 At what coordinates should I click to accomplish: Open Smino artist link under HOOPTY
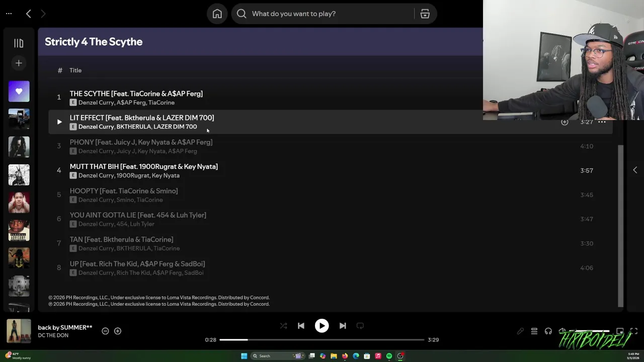tap(125, 200)
